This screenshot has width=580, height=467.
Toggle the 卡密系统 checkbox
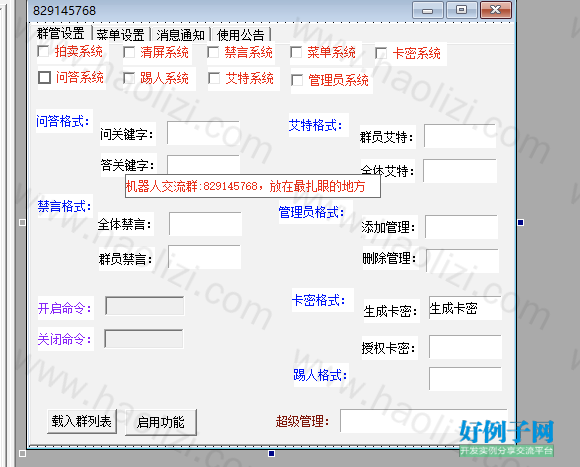pos(381,53)
